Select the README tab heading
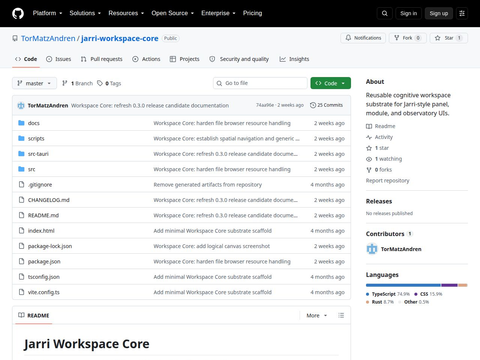480x360 pixels. click(x=34, y=315)
